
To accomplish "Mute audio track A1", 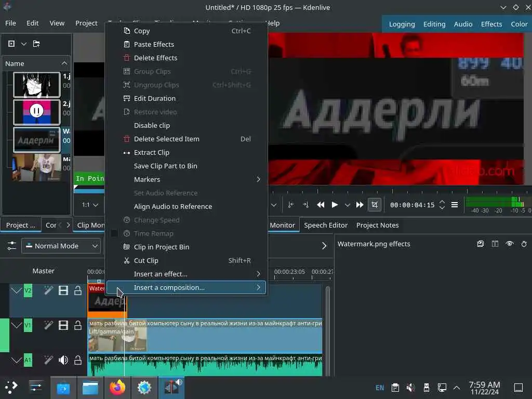I will coord(63,360).
